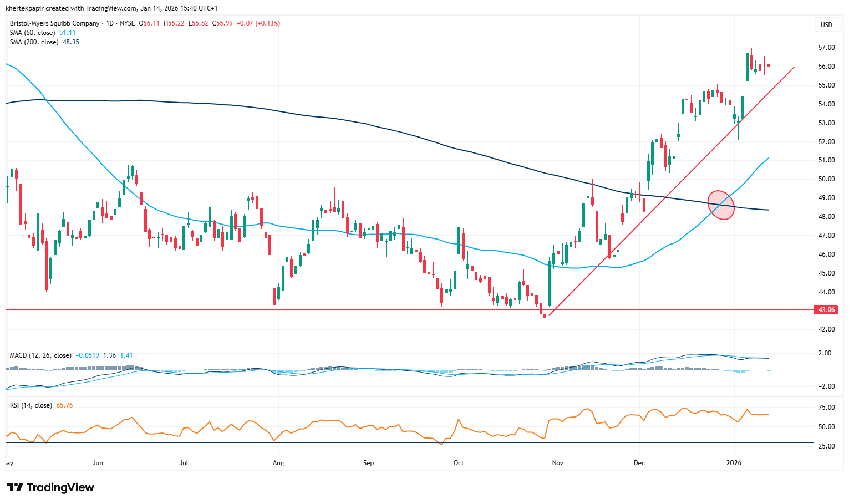Select the SMA (50, close) legend
Screen dimensions: 849x504
coord(34,33)
